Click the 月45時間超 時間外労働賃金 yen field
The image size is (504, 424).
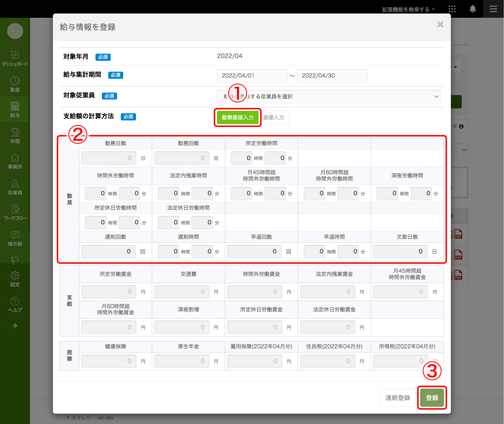point(400,292)
